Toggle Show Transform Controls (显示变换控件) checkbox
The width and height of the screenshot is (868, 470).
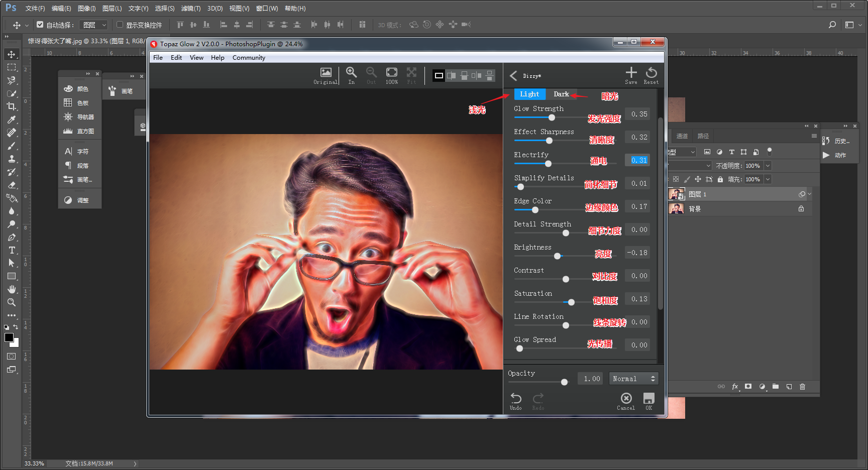click(x=120, y=24)
